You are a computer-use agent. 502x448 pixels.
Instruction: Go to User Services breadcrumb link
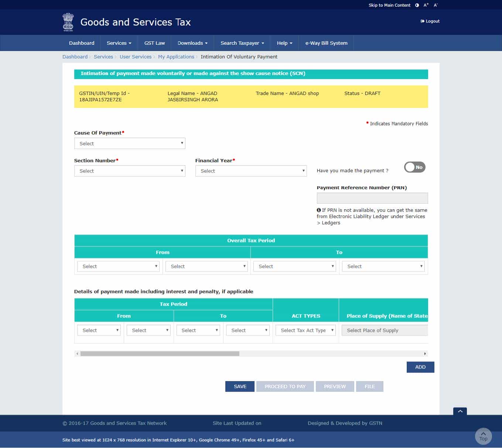[136, 57]
